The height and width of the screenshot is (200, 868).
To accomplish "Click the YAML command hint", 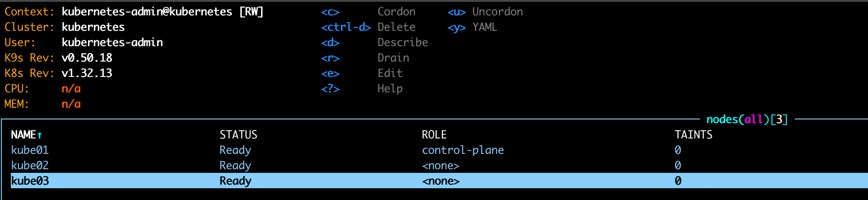I will pyautogui.click(x=485, y=27).
